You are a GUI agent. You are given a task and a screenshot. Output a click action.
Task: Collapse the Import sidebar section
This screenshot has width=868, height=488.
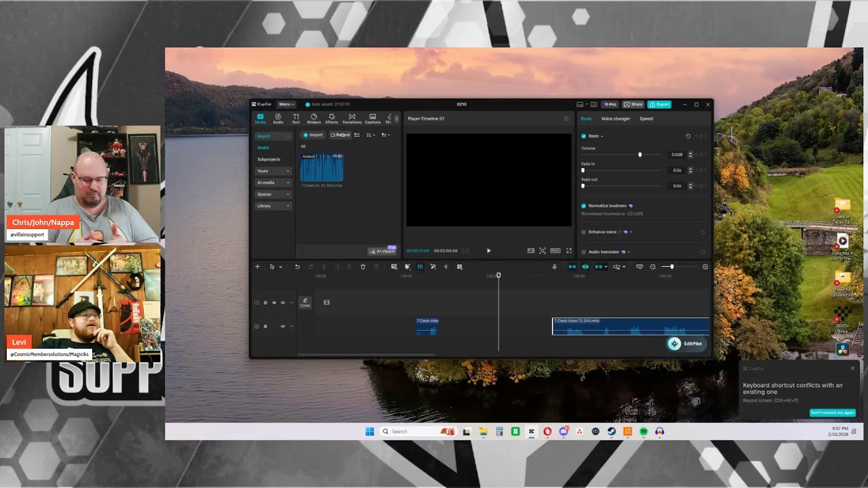(273, 136)
